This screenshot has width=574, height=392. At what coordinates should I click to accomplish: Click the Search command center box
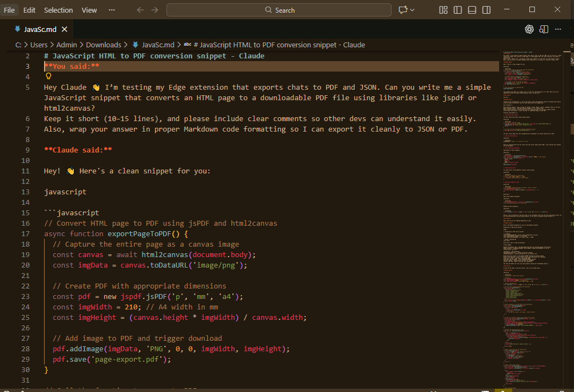tap(279, 10)
